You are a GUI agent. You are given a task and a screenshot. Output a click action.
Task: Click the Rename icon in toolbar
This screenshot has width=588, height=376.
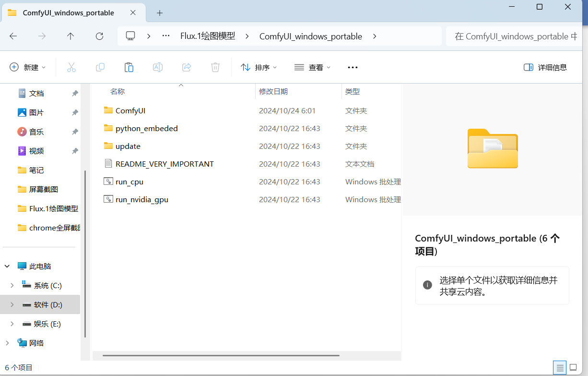tap(157, 67)
